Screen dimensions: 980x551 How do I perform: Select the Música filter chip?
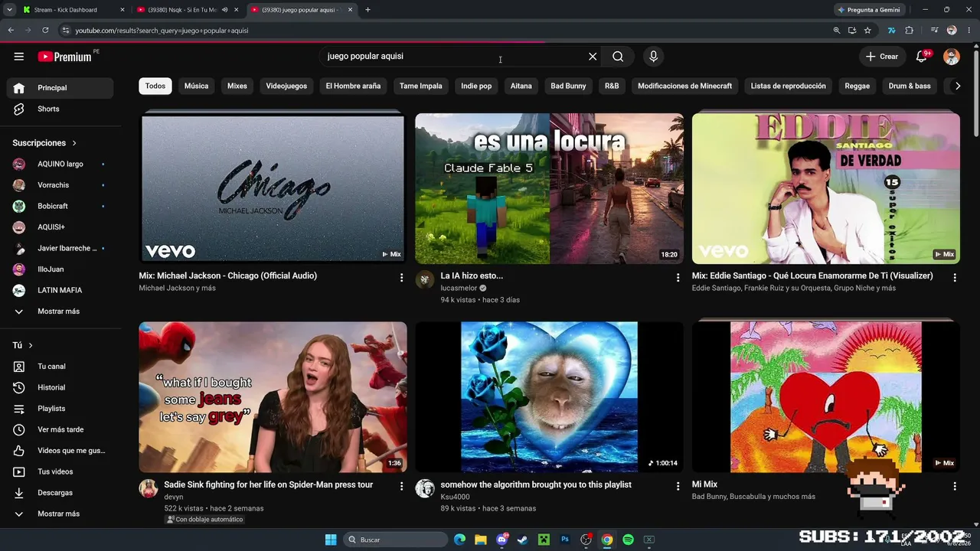click(x=196, y=86)
